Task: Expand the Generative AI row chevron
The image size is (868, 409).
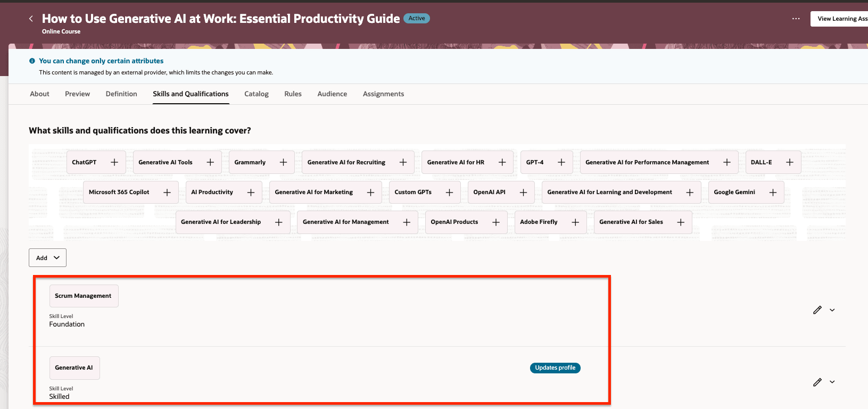Action: (x=832, y=382)
